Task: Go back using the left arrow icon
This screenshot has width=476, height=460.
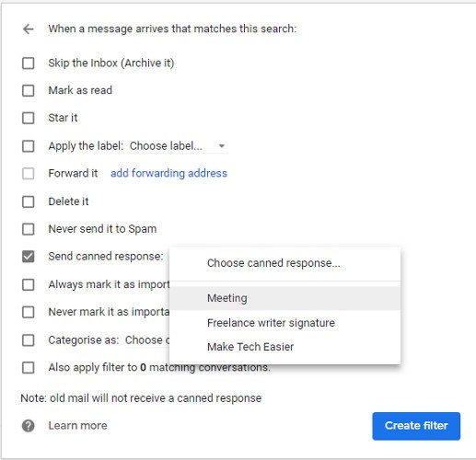Action: pyautogui.click(x=29, y=29)
